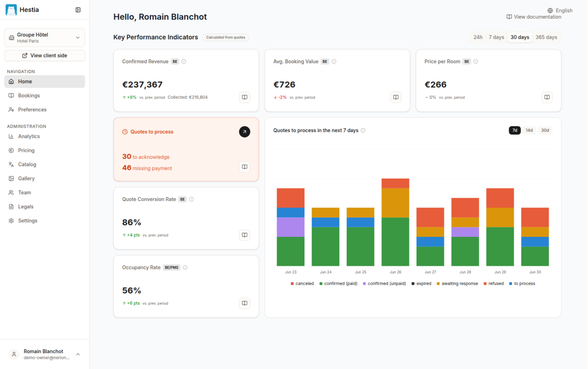This screenshot has width=588, height=369.
Task: Toggle awaiting response legend entry
Action: point(457,283)
